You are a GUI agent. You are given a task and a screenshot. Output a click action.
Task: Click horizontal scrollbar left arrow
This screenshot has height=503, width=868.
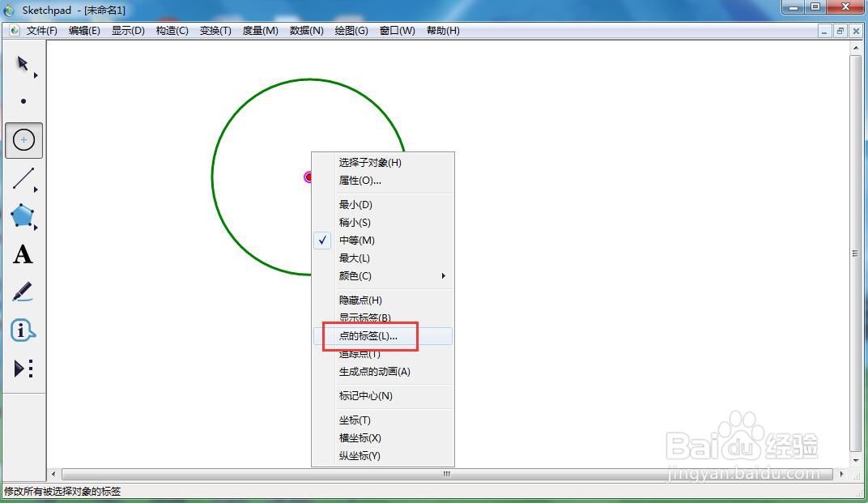[x=53, y=474]
